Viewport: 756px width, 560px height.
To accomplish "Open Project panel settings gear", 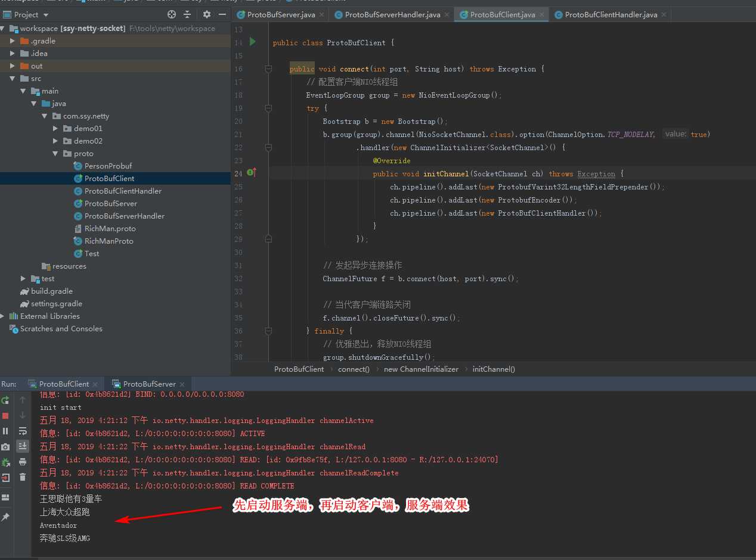I will pyautogui.click(x=207, y=14).
